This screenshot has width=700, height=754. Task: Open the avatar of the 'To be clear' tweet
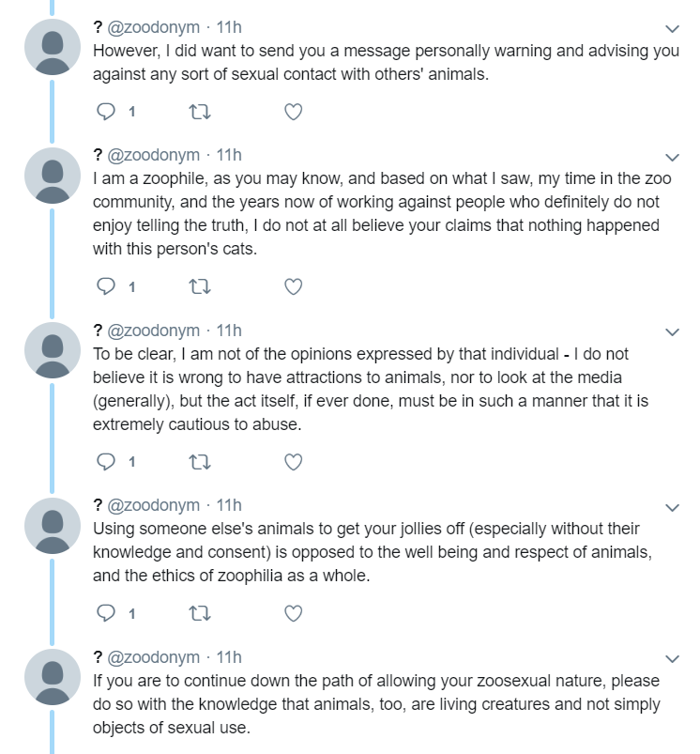pyautogui.click(x=53, y=350)
